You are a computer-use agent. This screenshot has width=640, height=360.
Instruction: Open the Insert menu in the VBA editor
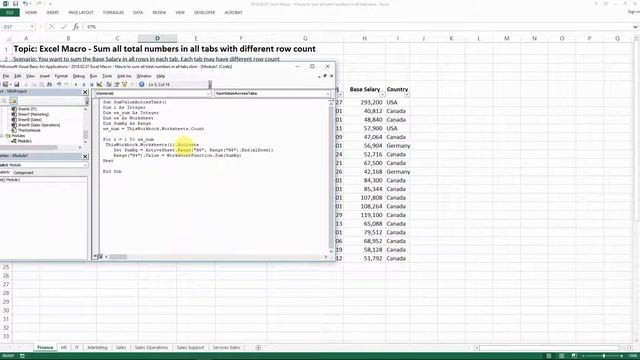coord(44,76)
